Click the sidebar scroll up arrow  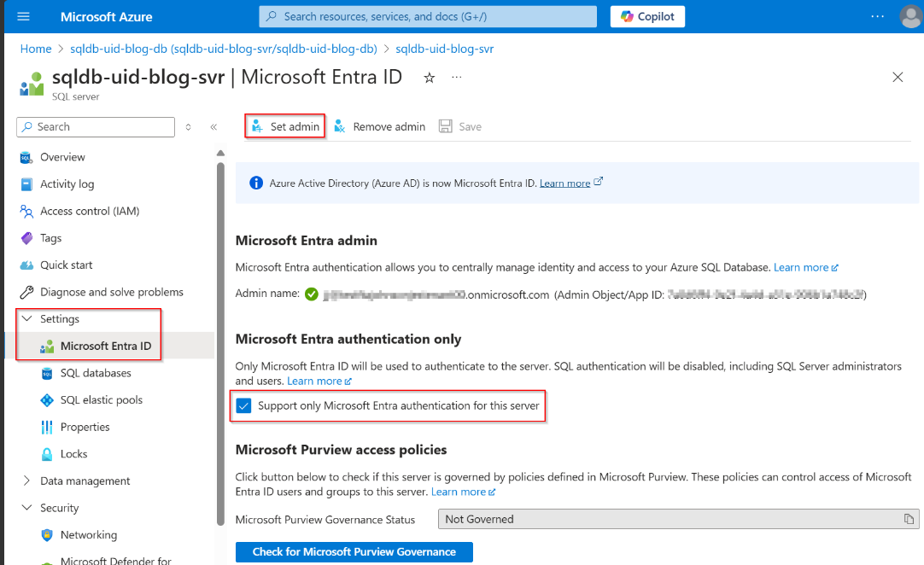pos(220,154)
